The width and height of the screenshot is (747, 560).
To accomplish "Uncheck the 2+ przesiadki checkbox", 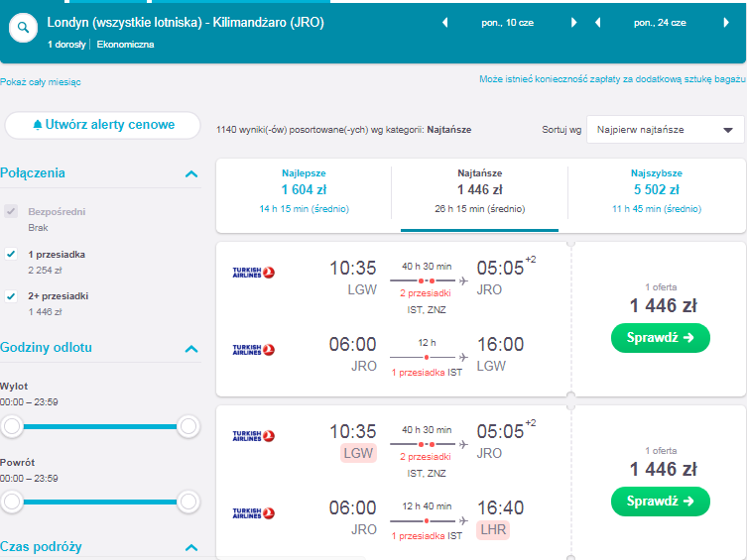I will point(11,296).
